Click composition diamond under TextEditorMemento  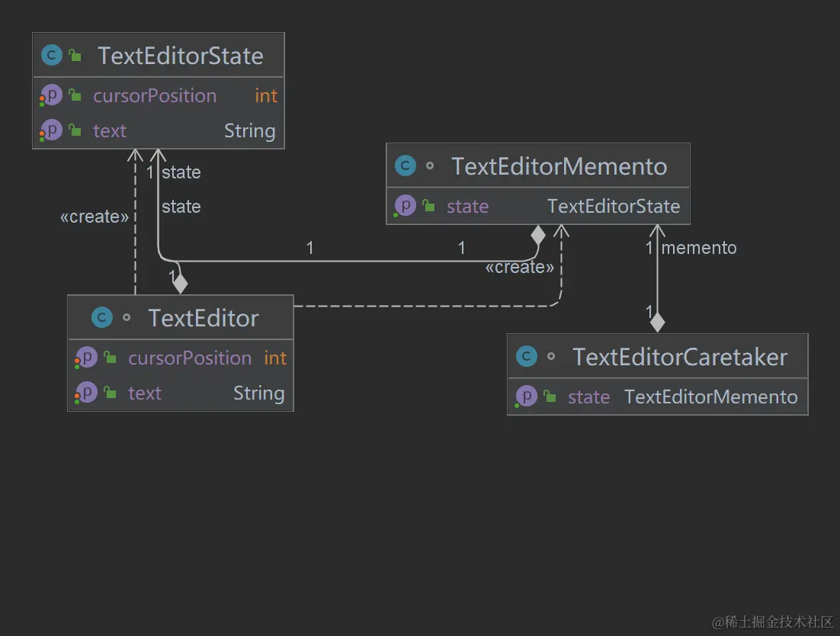(538, 235)
